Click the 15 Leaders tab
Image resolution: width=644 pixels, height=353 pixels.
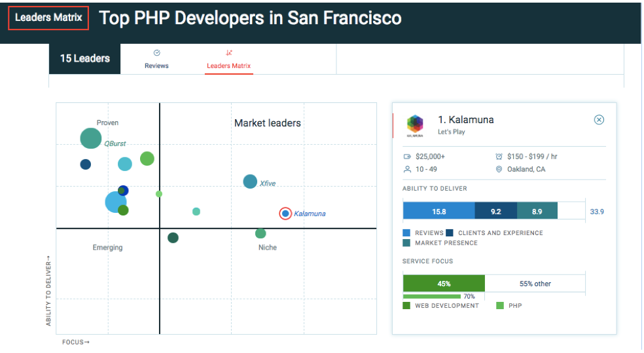point(84,59)
